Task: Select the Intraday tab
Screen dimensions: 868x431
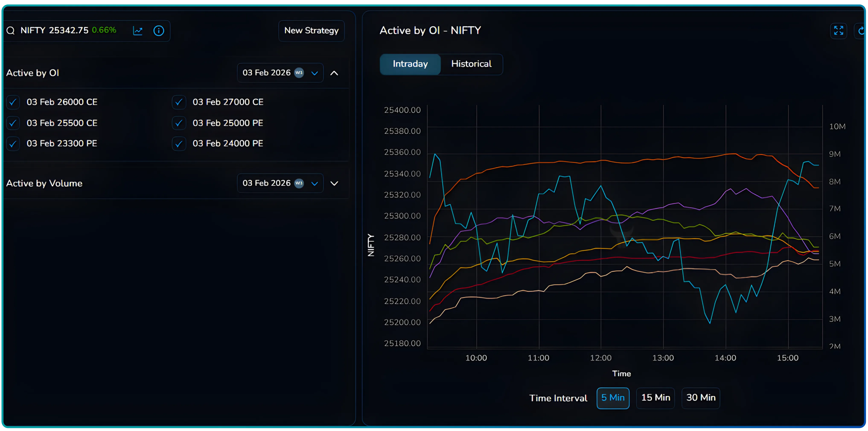Action: pyautogui.click(x=410, y=64)
